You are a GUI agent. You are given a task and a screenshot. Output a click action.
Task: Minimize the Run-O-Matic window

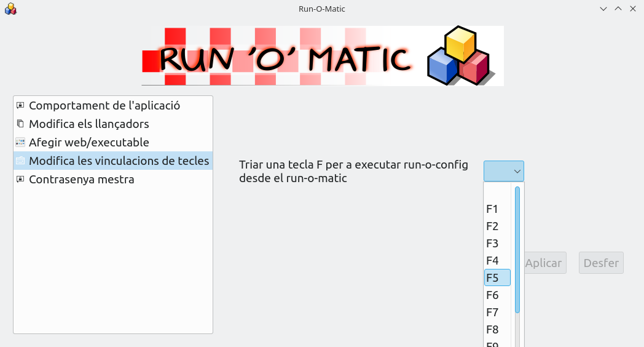tap(603, 9)
